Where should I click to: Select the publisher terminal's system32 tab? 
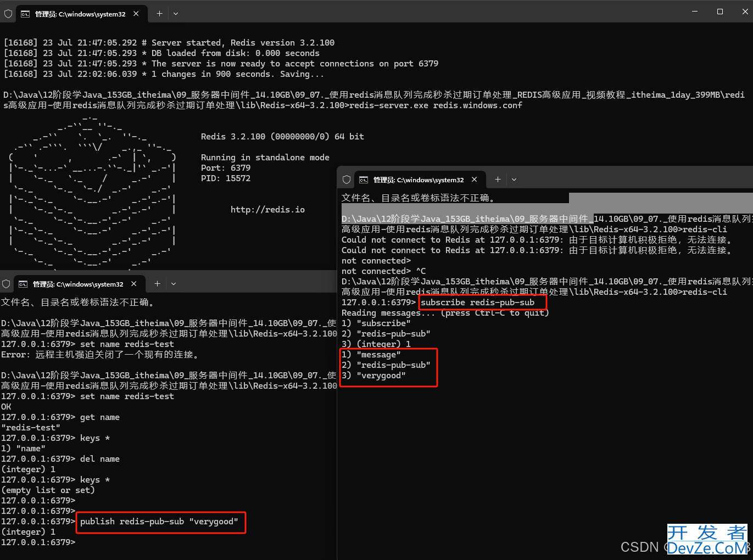tap(79, 284)
